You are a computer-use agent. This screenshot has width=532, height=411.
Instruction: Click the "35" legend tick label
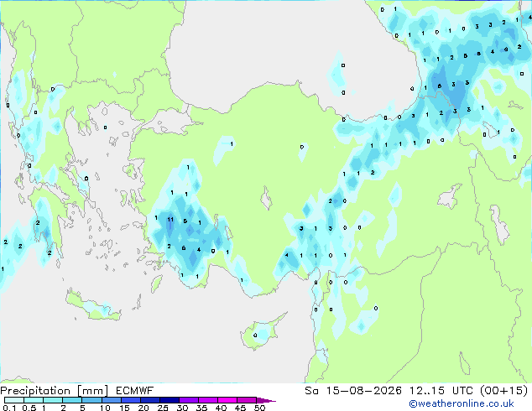coord(201,408)
